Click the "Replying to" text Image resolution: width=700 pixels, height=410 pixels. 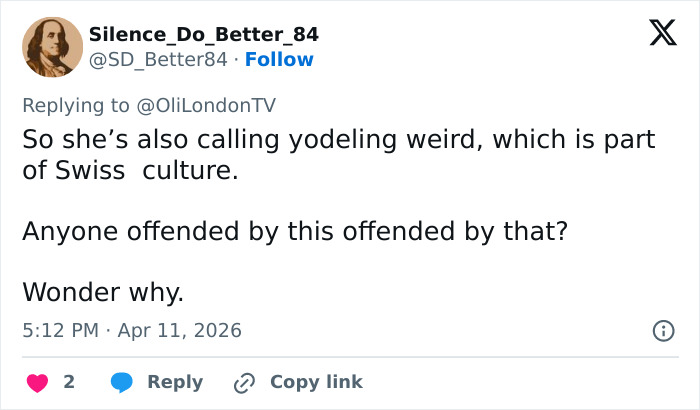tap(75, 103)
